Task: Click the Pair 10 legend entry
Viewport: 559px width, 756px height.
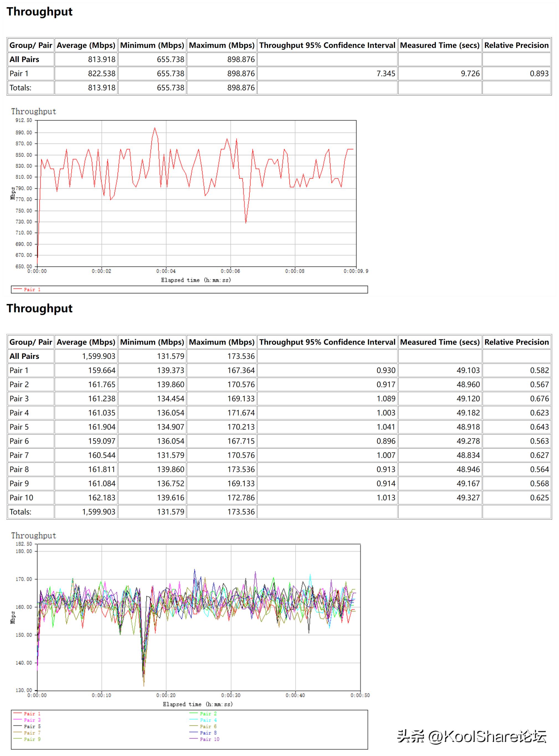Action: tap(209, 739)
